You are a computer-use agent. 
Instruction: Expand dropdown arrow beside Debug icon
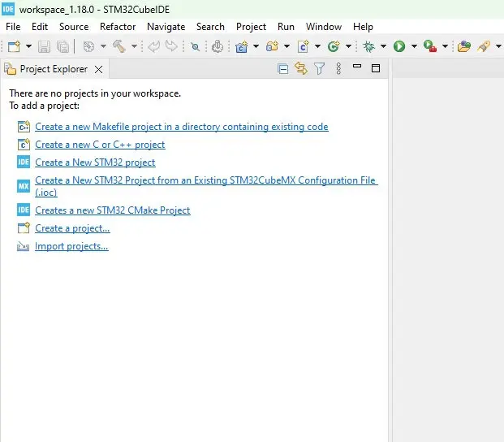383,47
